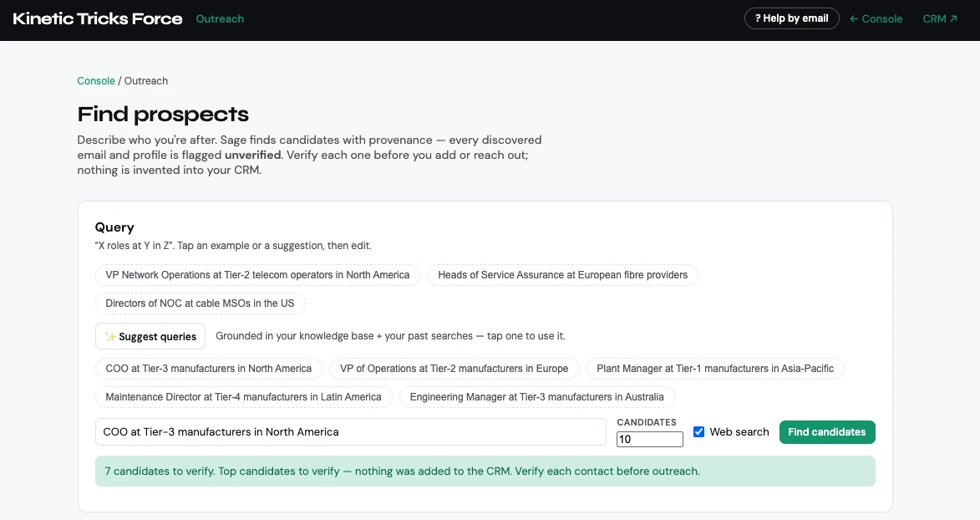Pick the Maintenance Director Latin America suggestion
This screenshot has height=520, width=980.
[x=244, y=397]
